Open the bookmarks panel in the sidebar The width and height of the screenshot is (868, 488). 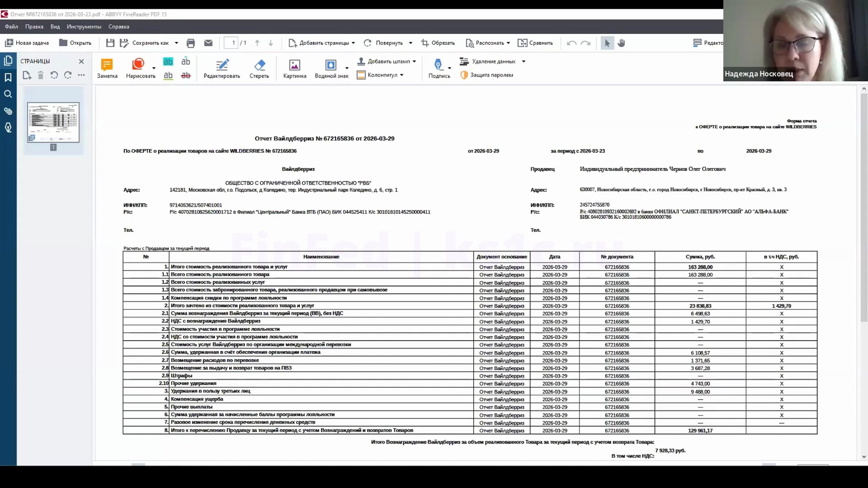[8, 78]
